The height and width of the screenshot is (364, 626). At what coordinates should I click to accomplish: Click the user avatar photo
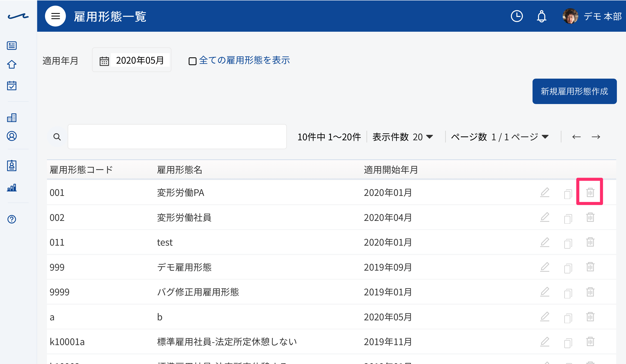pyautogui.click(x=570, y=16)
